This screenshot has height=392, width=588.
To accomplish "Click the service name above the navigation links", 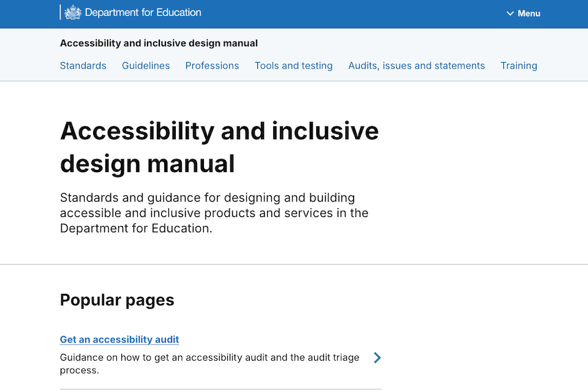I will [159, 43].
